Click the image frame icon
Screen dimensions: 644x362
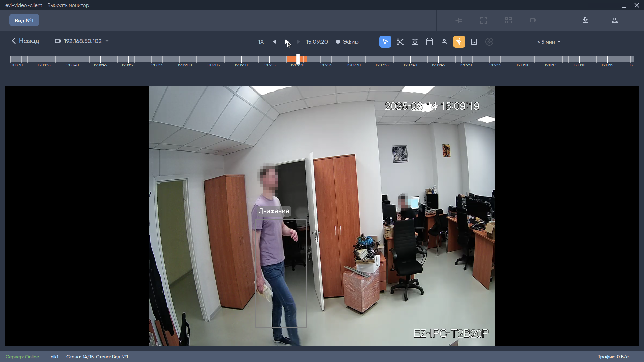[474, 42]
